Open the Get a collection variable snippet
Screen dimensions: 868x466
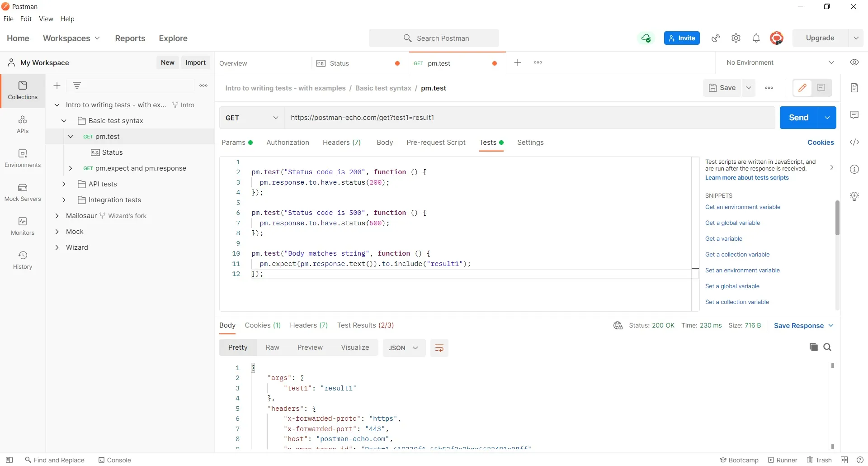[x=738, y=255]
